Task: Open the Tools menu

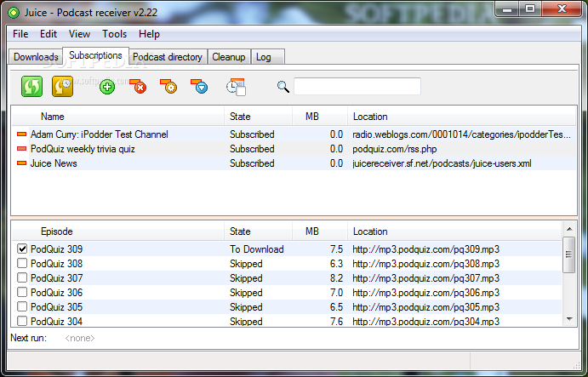Action: tap(114, 34)
